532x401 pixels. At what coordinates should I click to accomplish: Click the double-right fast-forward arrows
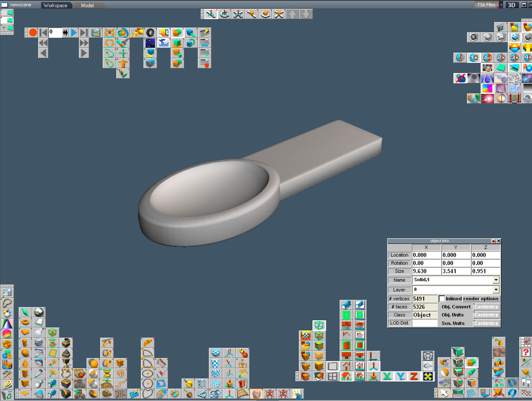[x=84, y=43]
